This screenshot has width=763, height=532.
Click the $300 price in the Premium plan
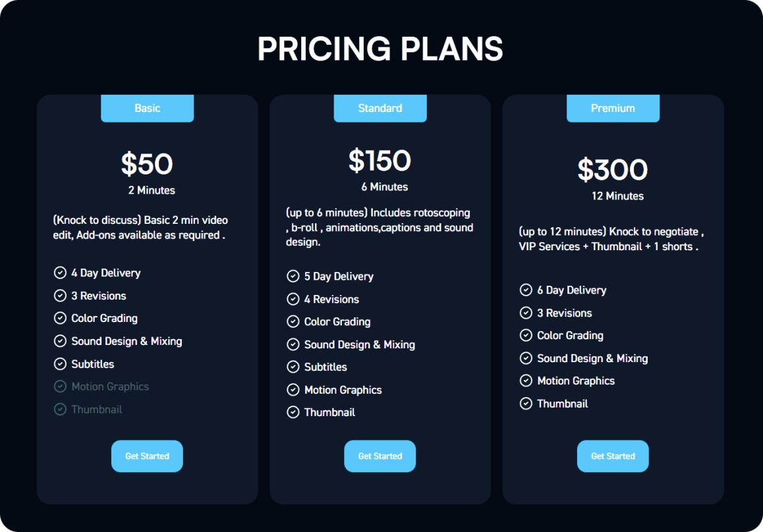coord(613,170)
